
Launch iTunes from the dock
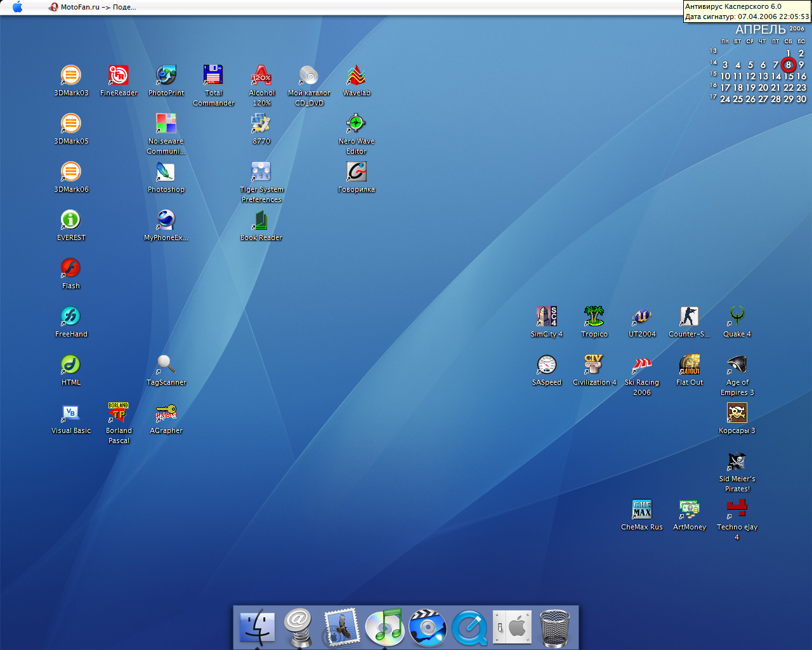coord(384,627)
